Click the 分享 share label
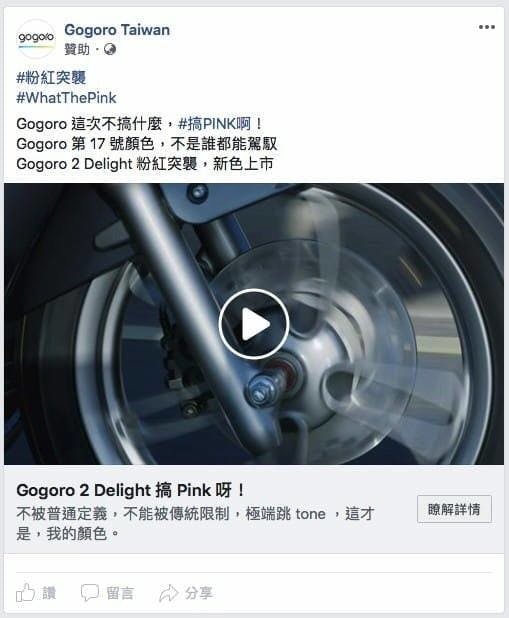Screen dimensions: 509x618 (x=199, y=593)
